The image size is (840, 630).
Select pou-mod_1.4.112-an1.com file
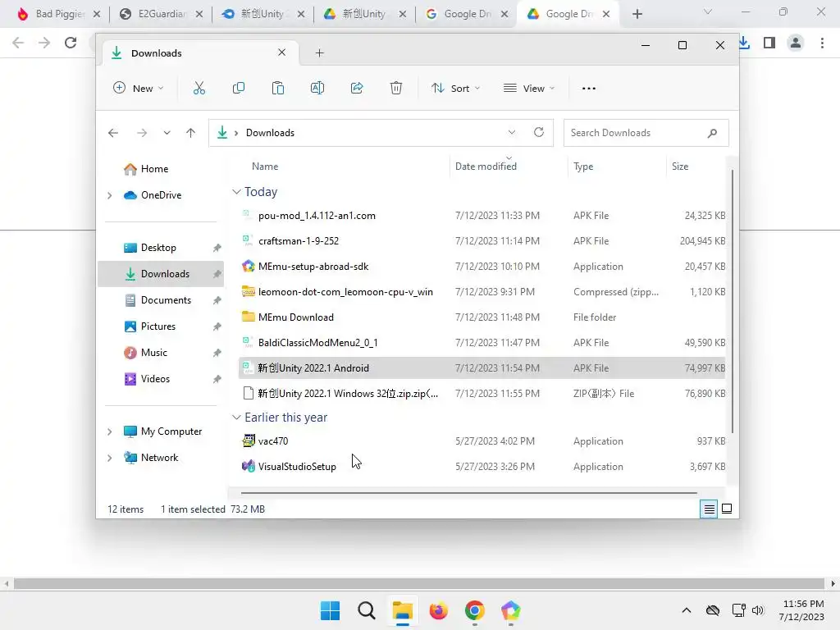[482, 216]
